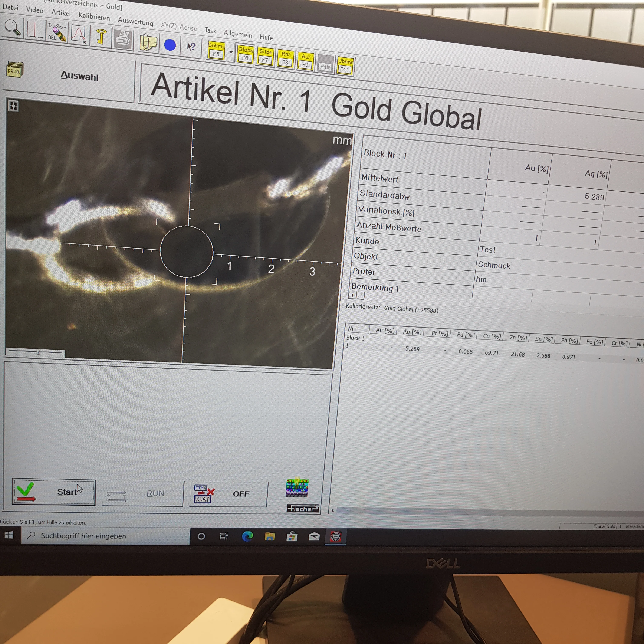Click small left arrow under Bemerkung 1
644x644 pixels.
352,295
